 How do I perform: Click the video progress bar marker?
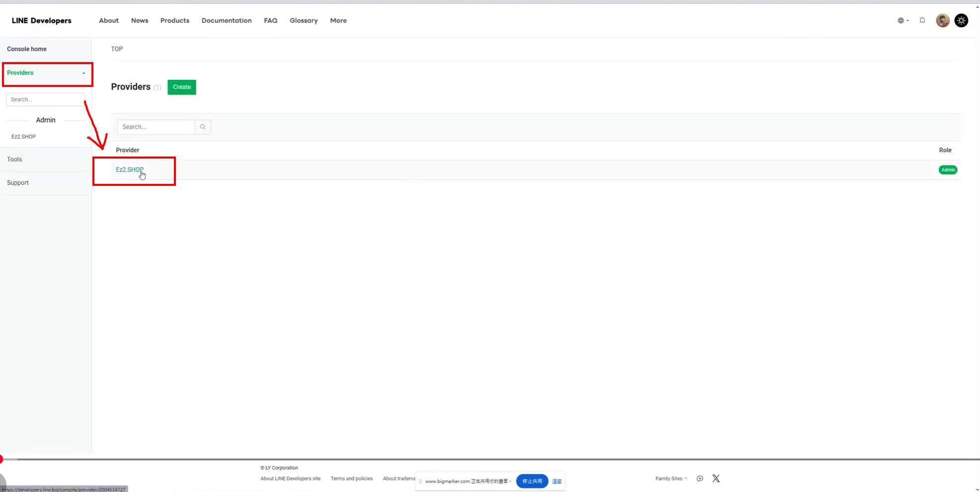pyautogui.click(x=1, y=460)
